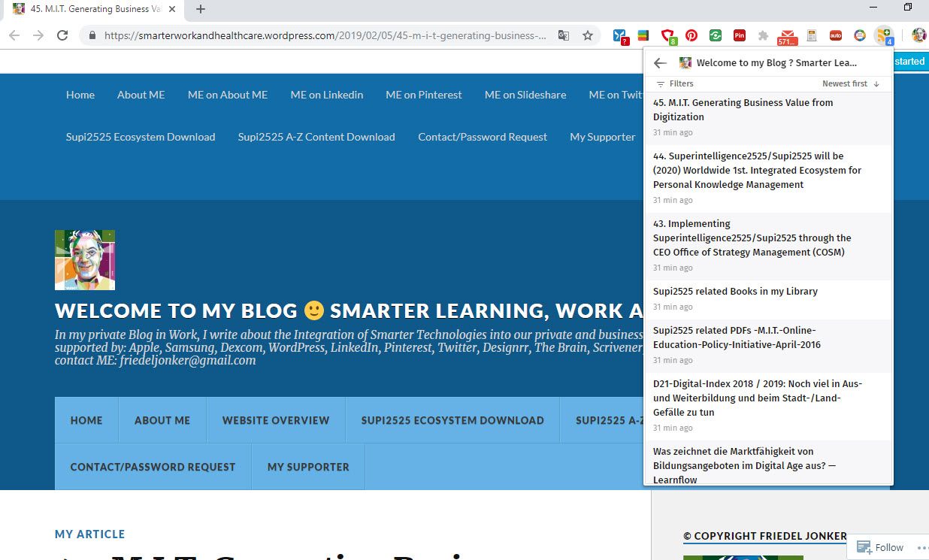Open Chrome profile avatar
This screenshot has height=560, width=929.
[918, 35]
